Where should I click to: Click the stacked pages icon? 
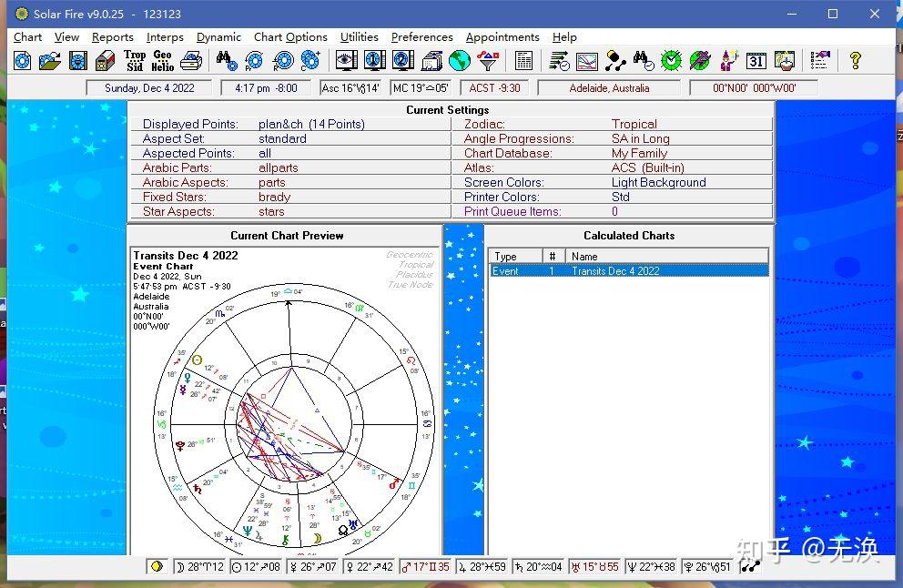431,60
